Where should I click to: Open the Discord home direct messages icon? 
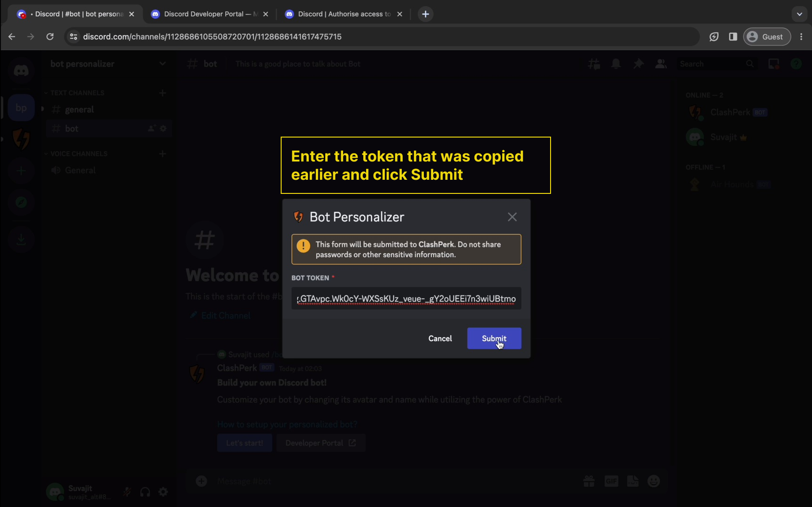coord(21,71)
